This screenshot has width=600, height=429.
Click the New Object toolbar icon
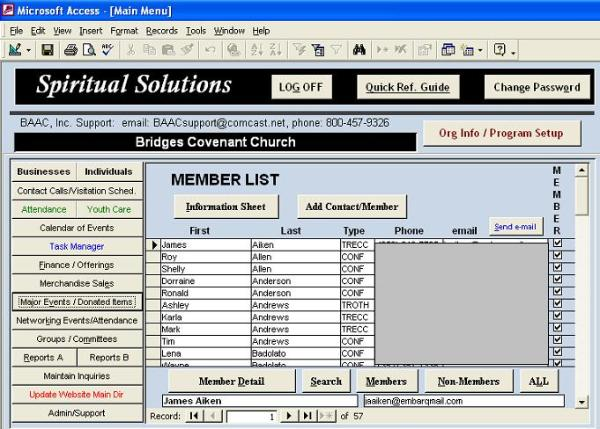[x=467, y=50]
